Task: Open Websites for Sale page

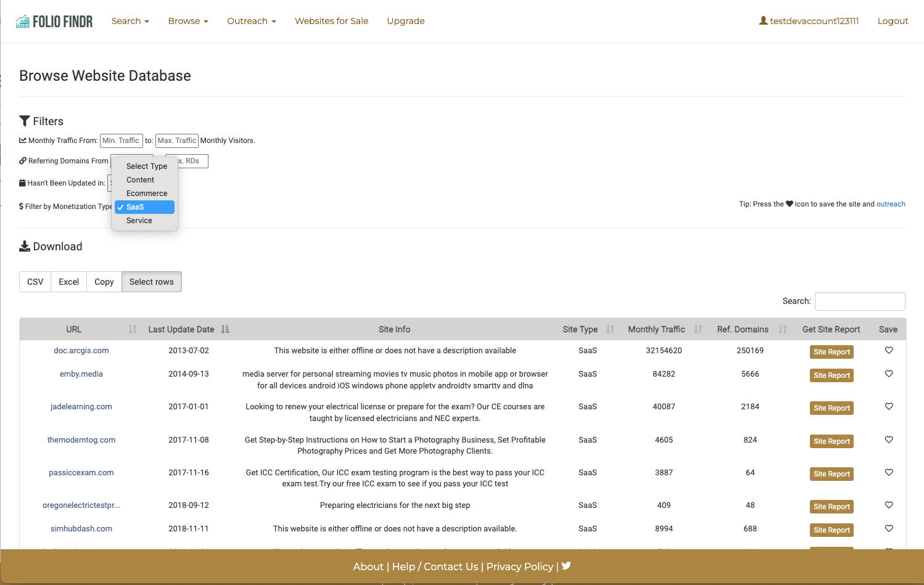Action: (331, 21)
